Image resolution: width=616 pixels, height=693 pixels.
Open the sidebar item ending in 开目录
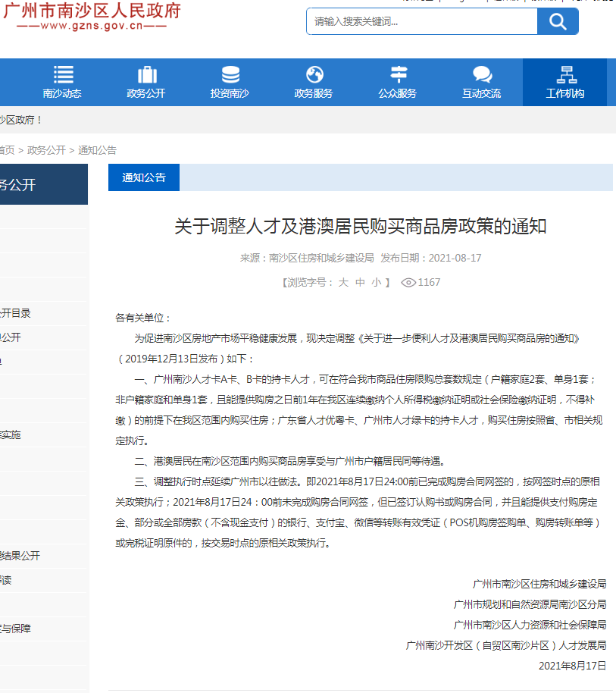[15, 313]
